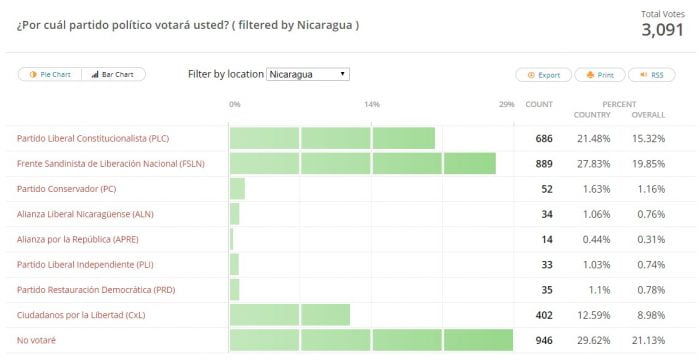Open Partido Liberal Constitucionalista (PLC) link

pos(93,138)
